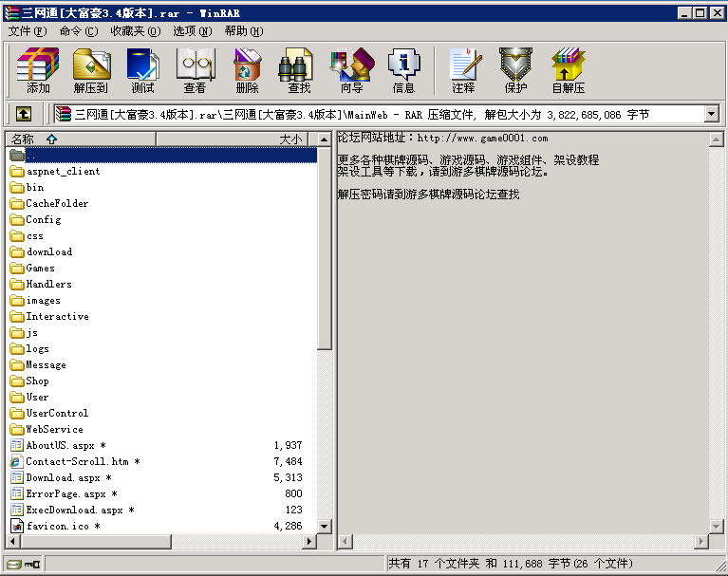The width and height of the screenshot is (728, 576).
Task: Click the 添加 (Add) toolbar icon
Action: [38, 70]
